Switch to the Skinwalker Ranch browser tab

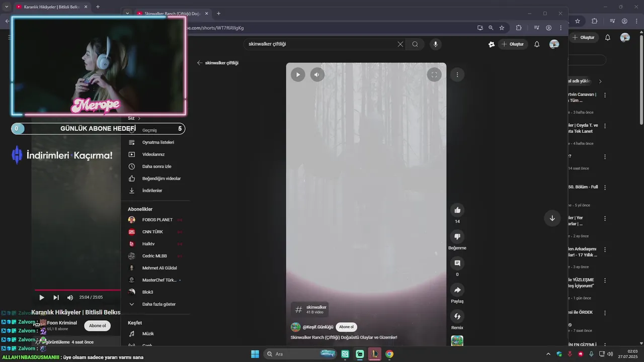172,14
